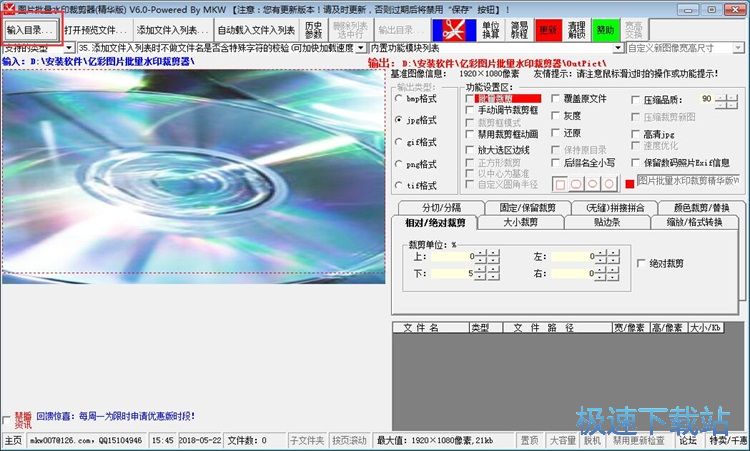Click the red 更新 update button
This screenshot has height=451, width=750.
point(548,30)
